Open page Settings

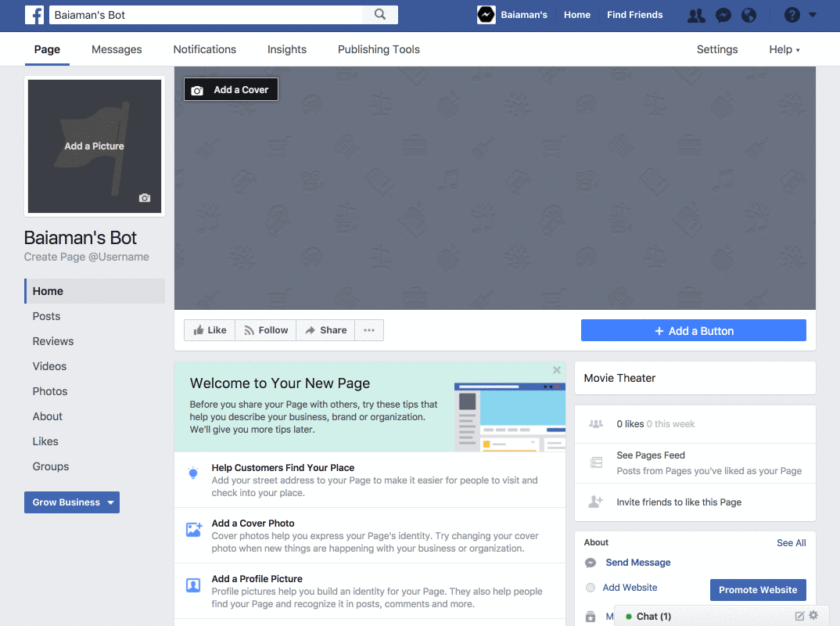[716, 49]
